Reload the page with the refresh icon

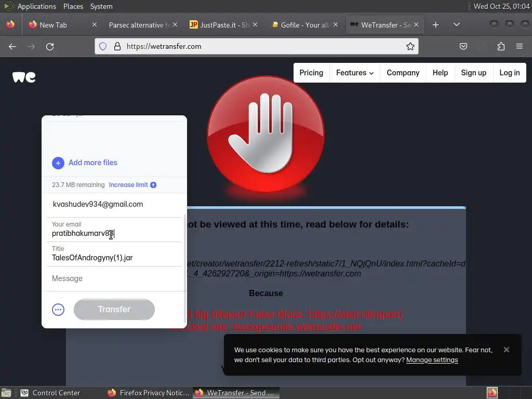[x=50, y=46]
